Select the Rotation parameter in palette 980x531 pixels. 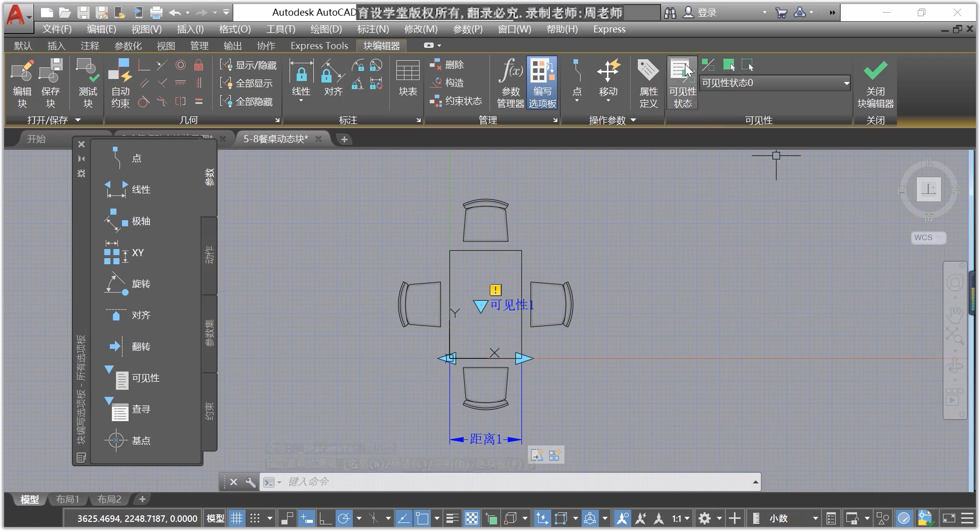pos(128,283)
